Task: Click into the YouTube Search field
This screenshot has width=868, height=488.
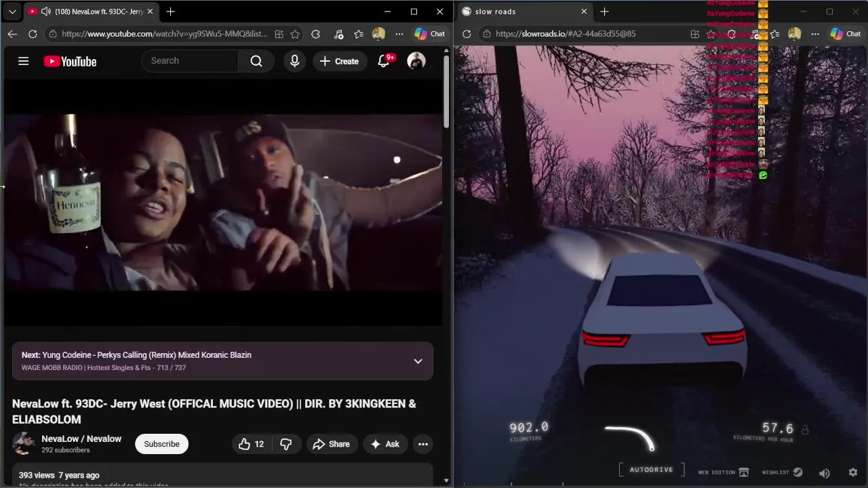Action: tap(190, 61)
